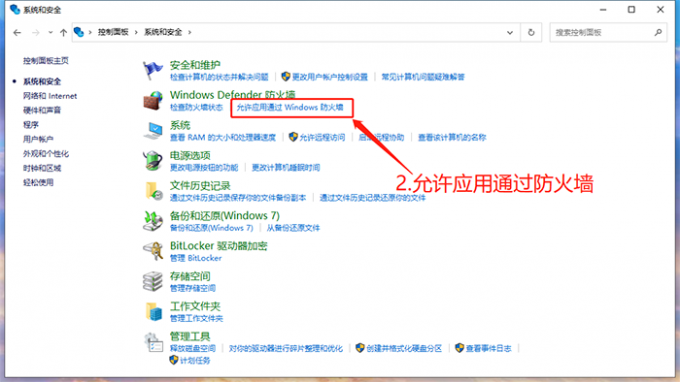
Task: Click the 工作文件夹 icon
Action: pyautogui.click(x=153, y=312)
